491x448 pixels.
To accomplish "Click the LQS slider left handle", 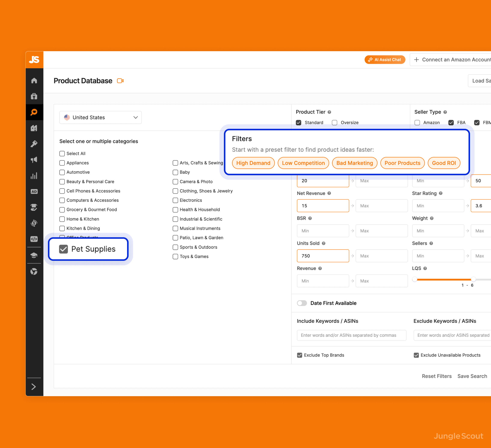I will 415,279.
